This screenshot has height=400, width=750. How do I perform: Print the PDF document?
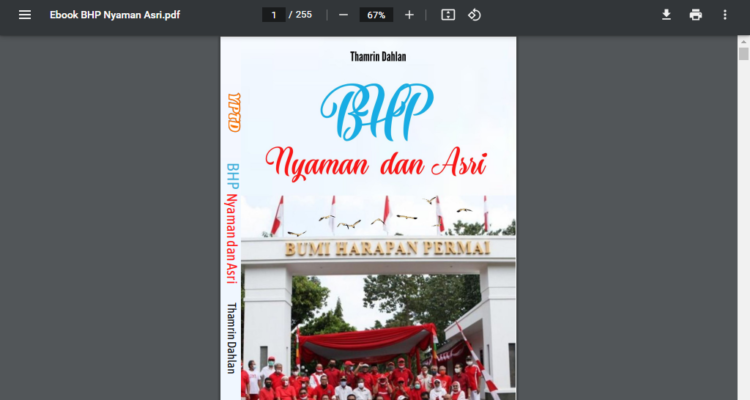tap(695, 15)
